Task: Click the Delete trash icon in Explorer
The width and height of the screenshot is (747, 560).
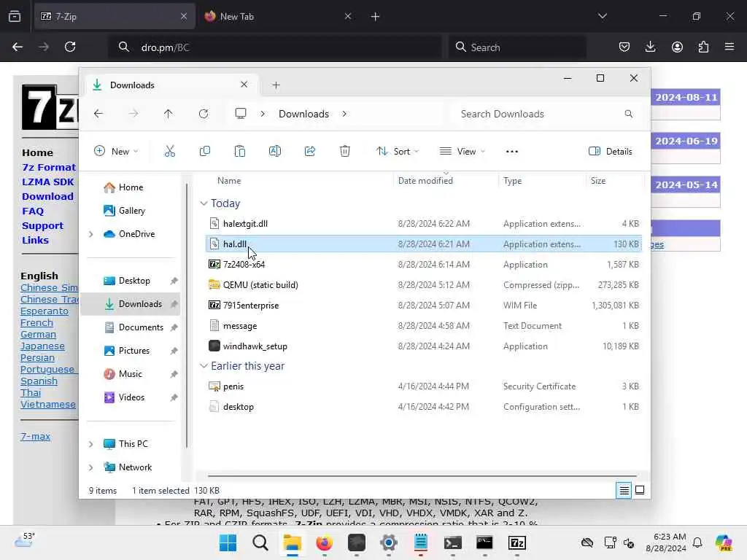Action: 345,152
